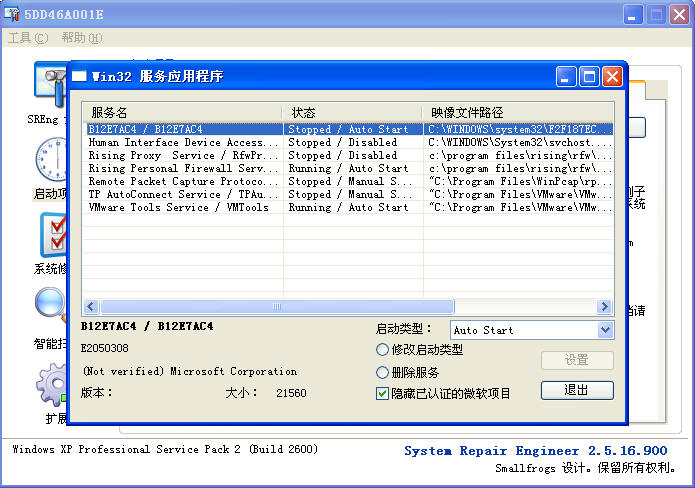695x488 pixels.
Task: Click the horizontal scrollbar thumb
Action: coord(277,306)
